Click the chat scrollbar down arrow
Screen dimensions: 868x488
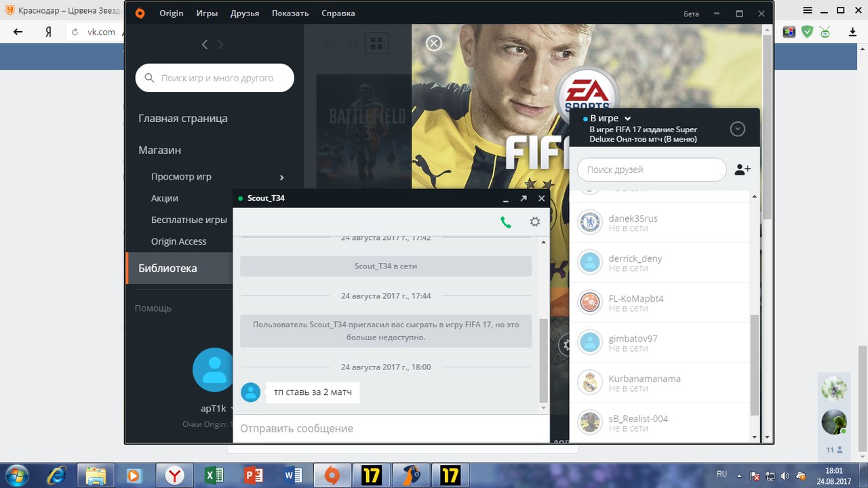(x=543, y=408)
